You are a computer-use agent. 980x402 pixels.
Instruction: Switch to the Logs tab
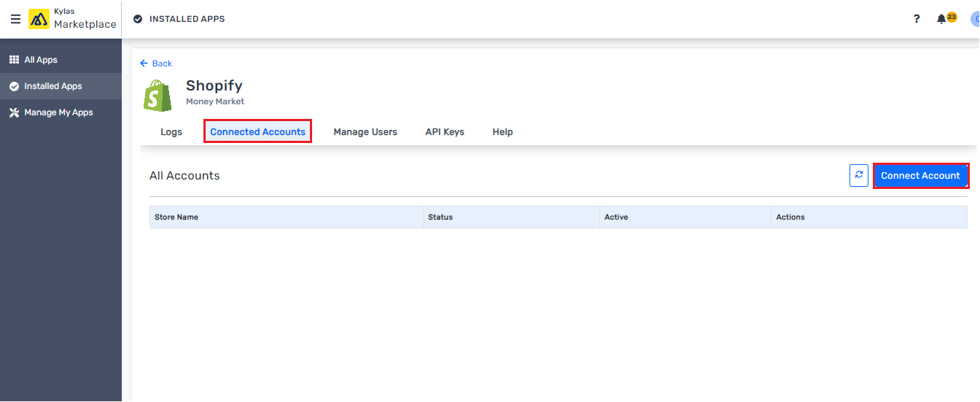(171, 132)
